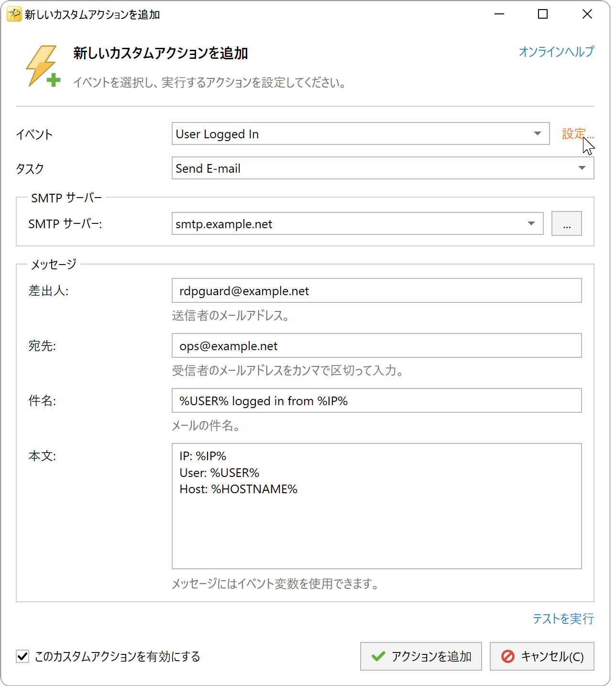The height and width of the screenshot is (686, 616).
Task: Open the タスク dropdown showing Send E-mail
Action: [383, 168]
